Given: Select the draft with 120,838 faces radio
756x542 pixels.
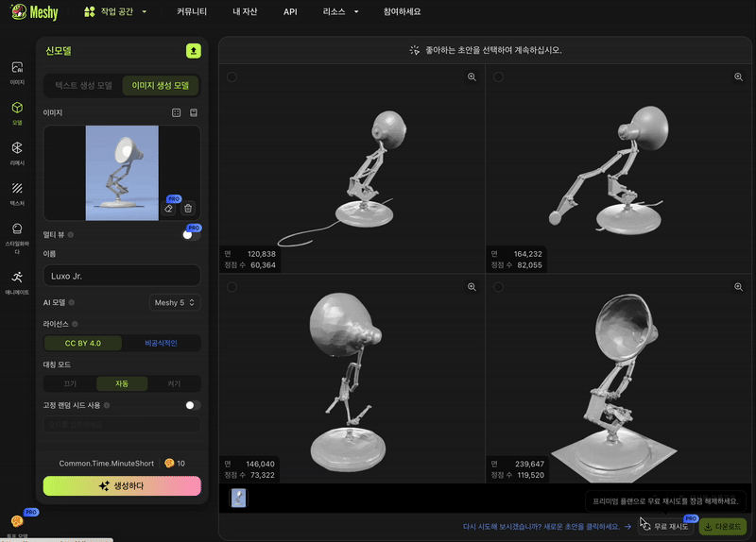Looking at the screenshot, I should click(232, 77).
